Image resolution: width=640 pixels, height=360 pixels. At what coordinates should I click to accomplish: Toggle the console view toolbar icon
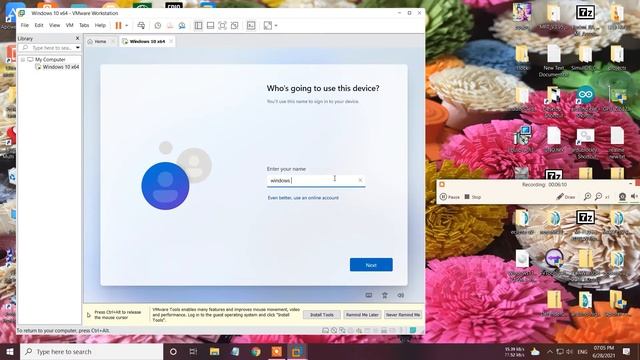(251, 25)
